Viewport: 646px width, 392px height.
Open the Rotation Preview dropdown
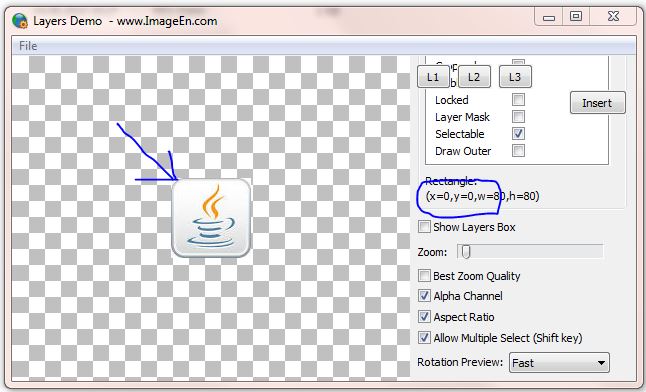559,363
